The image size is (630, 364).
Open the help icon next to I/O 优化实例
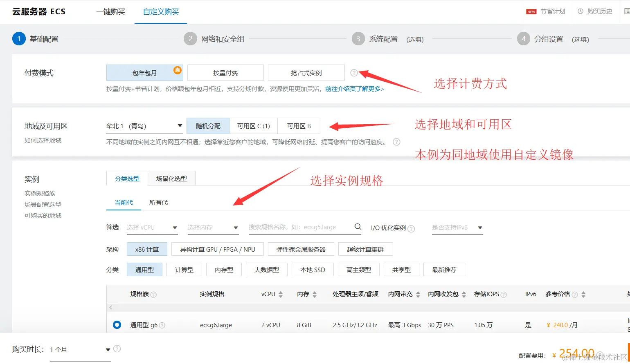[411, 229]
